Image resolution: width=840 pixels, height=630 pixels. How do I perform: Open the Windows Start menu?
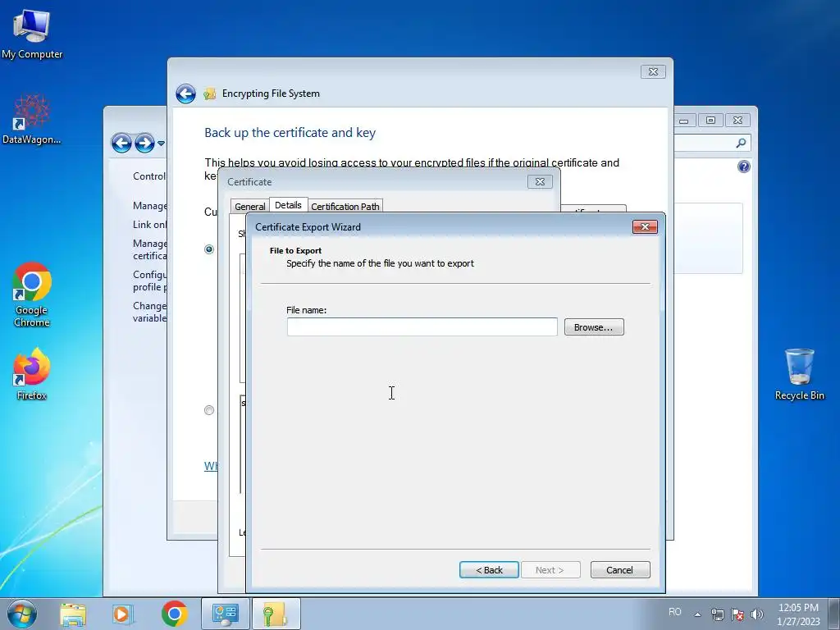(22, 614)
